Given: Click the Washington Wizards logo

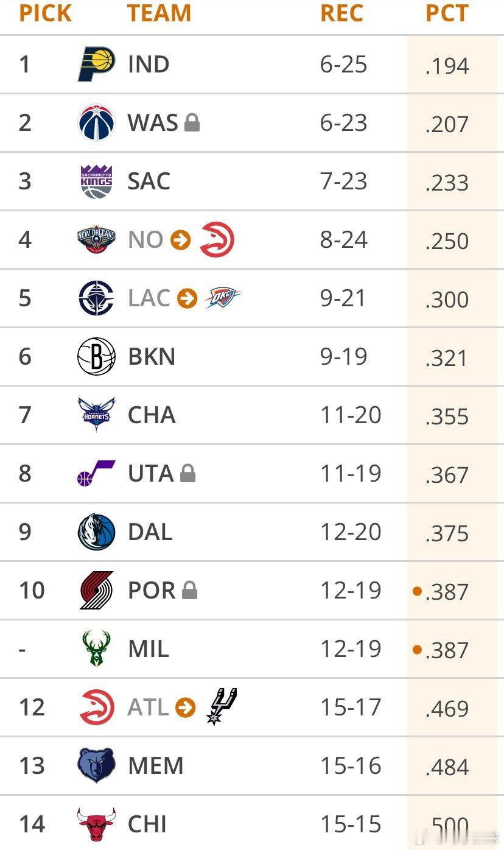Looking at the screenshot, I should [x=96, y=123].
